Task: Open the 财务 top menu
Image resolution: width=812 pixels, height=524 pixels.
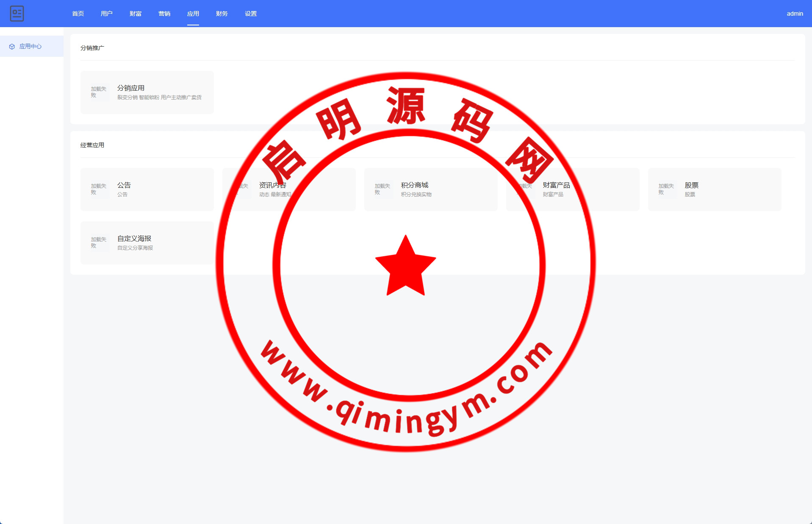Action: tap(222, 14)
